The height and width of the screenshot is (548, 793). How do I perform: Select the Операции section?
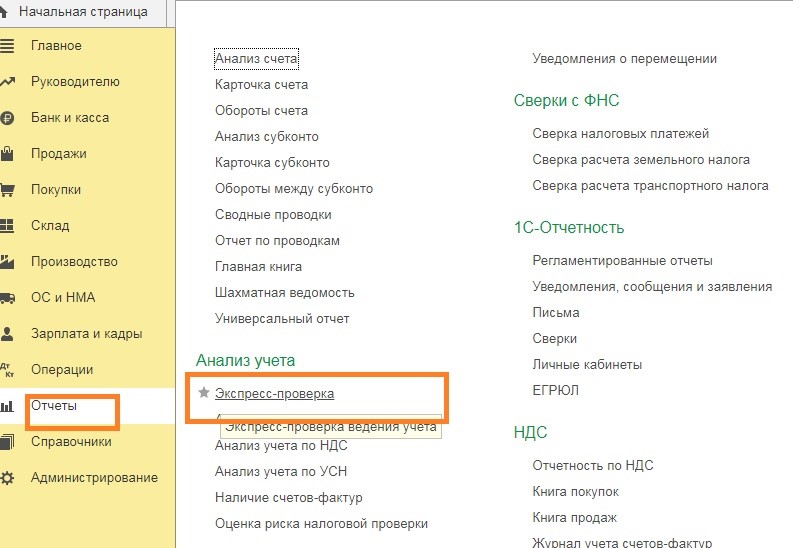pyautogui.click(x=62, y=370)
